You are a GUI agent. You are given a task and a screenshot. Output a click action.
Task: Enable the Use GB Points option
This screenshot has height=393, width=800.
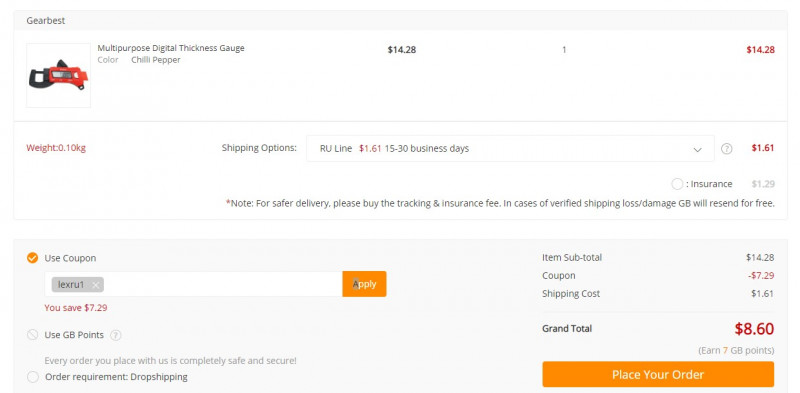coord(32,335)
